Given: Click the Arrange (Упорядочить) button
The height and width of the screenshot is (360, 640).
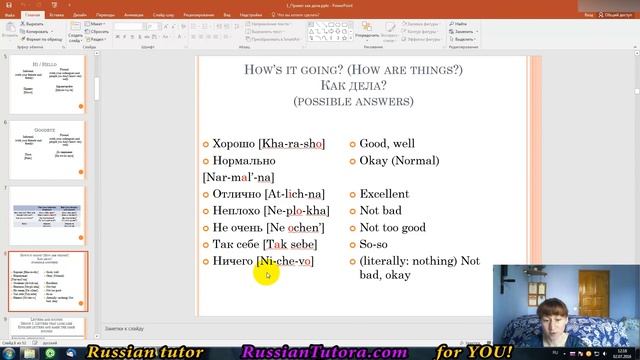Looking at the screenshot, I should (x=367, y=31).
